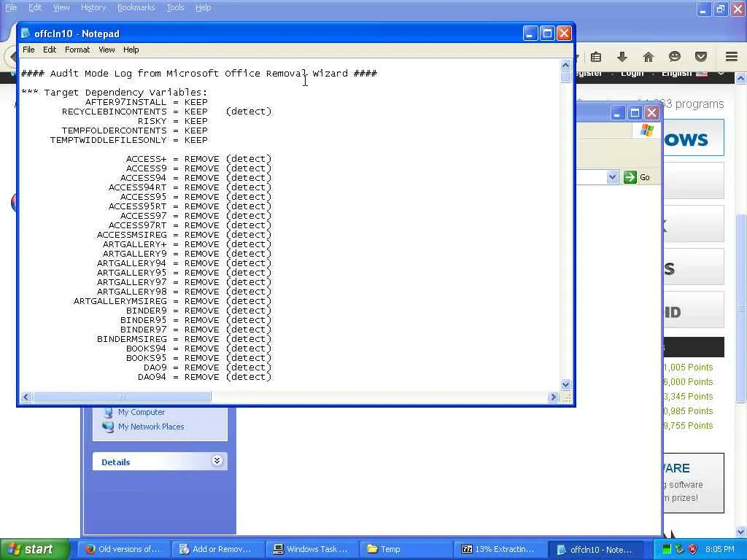Click the My Network Places icon
This screenshot has height=560, width=747.
108,427
